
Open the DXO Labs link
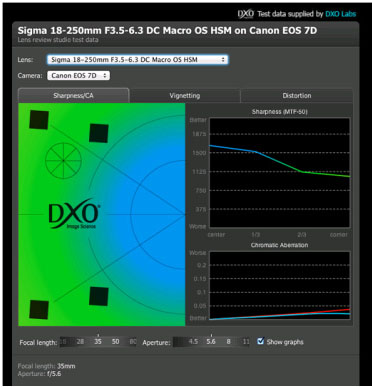(x=340, y=14)
